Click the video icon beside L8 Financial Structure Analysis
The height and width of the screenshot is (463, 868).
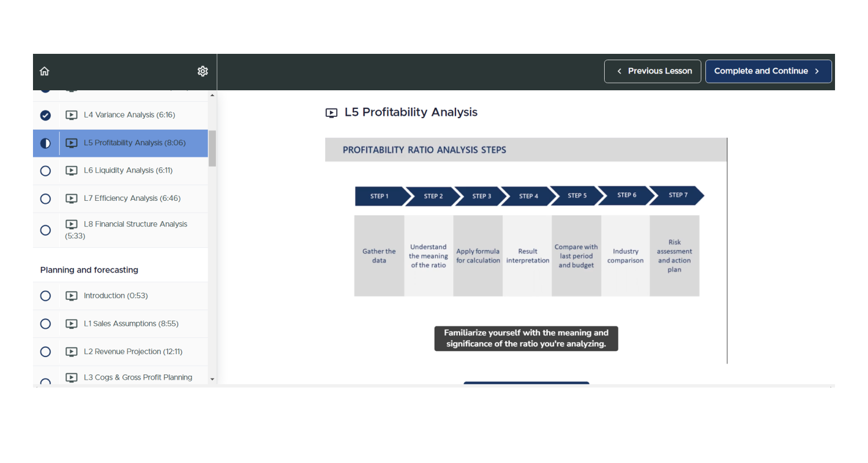pos(71,224)
